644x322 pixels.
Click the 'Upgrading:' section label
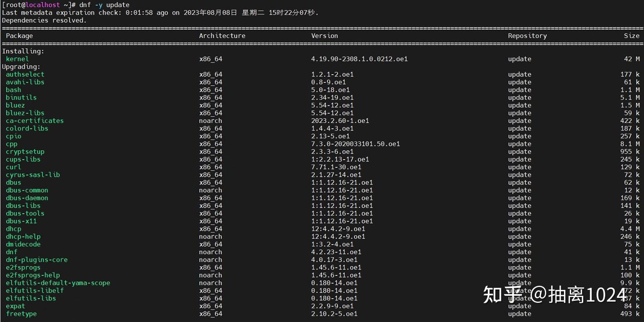tap(21, 67)
